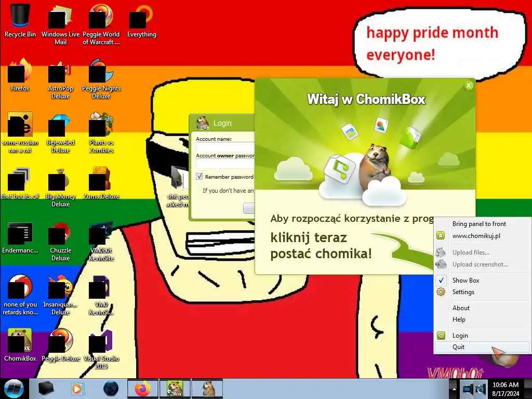Select the Firefox desktop shortcut
Image resolution: width=532 pixels, height=399 pixels.
(x=20, y=75)
